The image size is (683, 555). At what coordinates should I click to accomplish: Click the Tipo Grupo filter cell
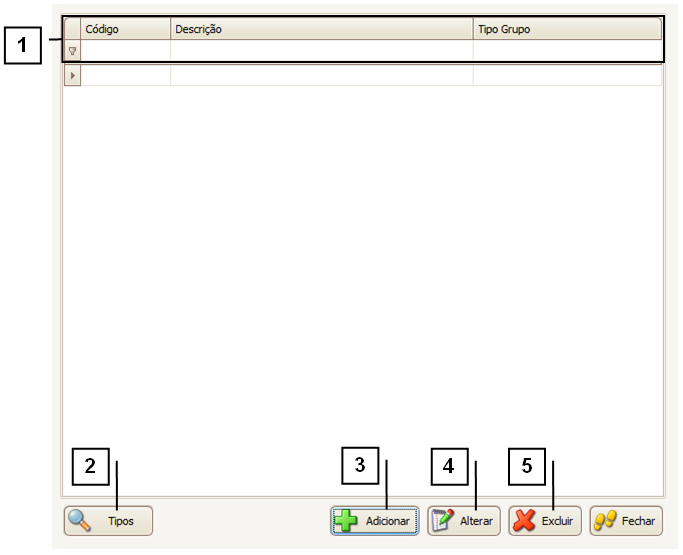[x=566, y=50]
